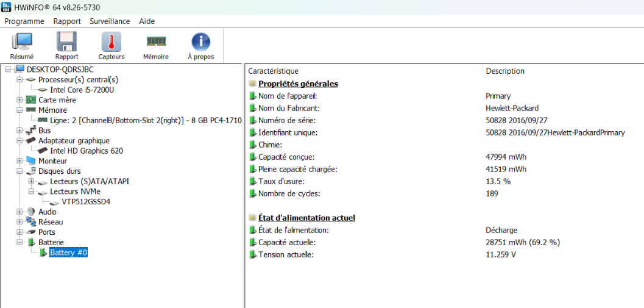Viewport: 644px width, 308px height.
Task: Click battery icon beside Nombre de cycles
Action: coord(252,193)
